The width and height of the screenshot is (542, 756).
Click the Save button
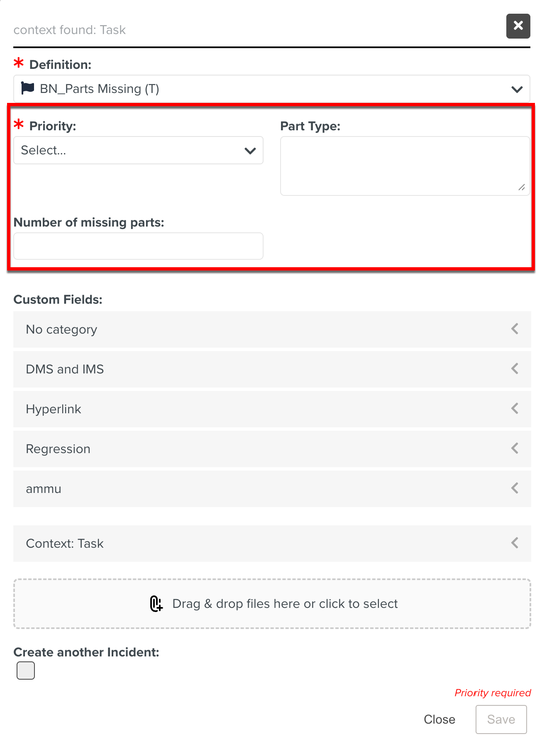pyautogui.click(x=501, y=719)
